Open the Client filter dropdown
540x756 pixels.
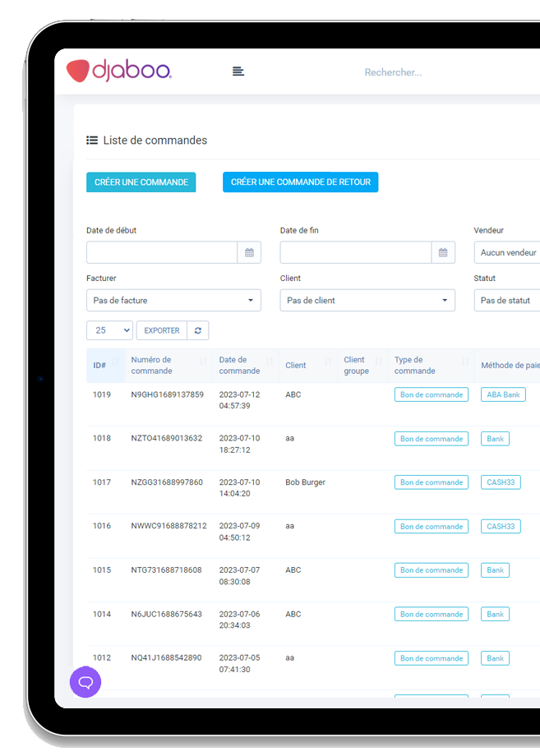coord(367,301)
